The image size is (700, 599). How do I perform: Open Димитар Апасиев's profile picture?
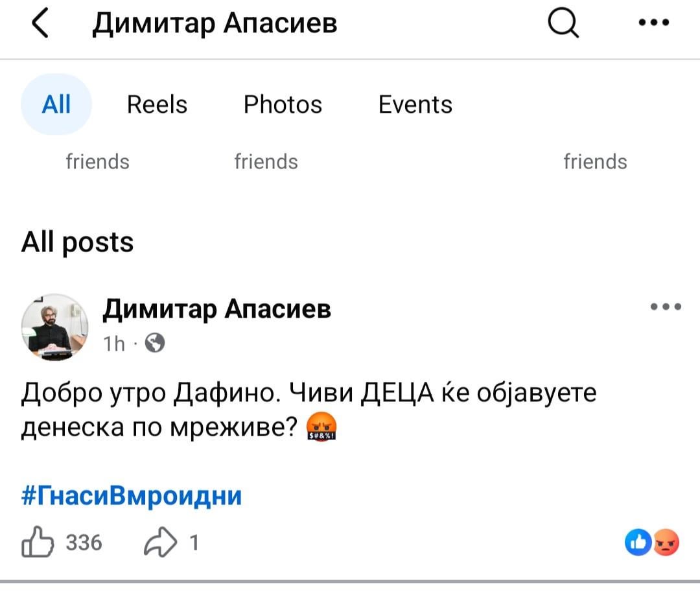55,327
